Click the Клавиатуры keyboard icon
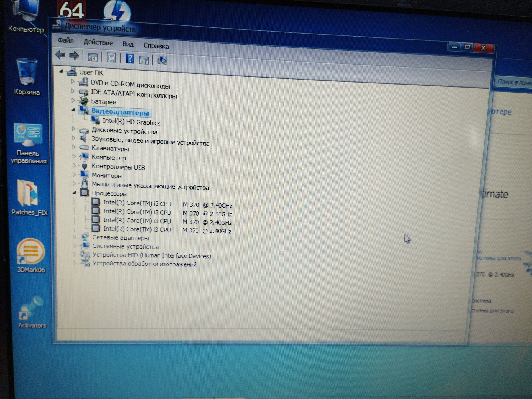The width and height of the screenshot is (532, 399). [84, 147]
